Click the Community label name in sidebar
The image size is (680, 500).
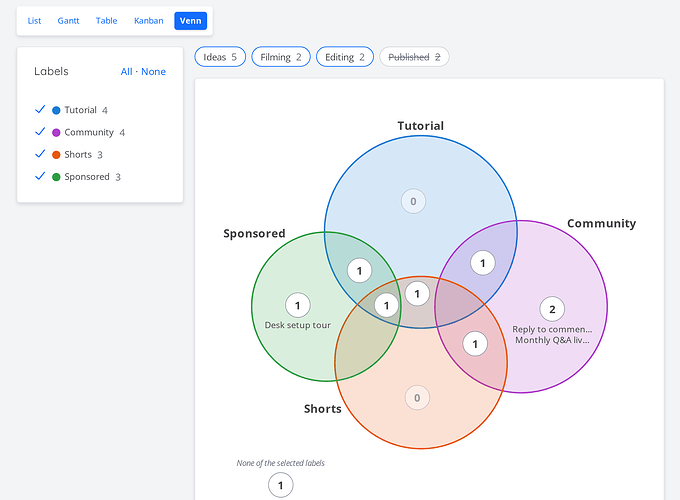click(x=89, y=132)
